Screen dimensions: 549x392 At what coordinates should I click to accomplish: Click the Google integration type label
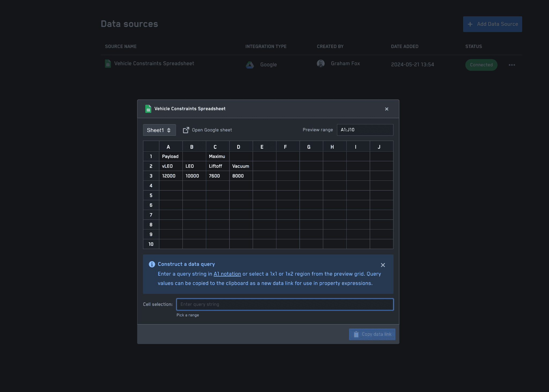pos(268,65)
